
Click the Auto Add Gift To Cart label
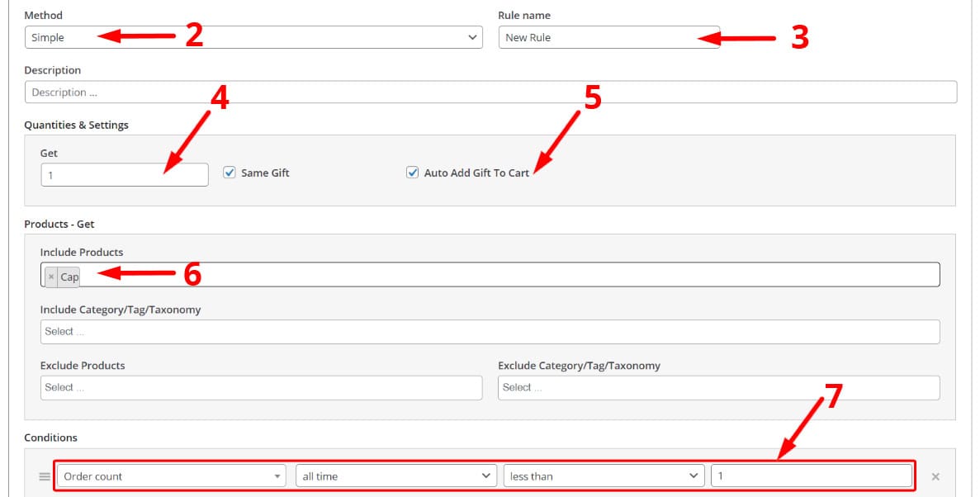pyautogui.click(x=476, y=173)
